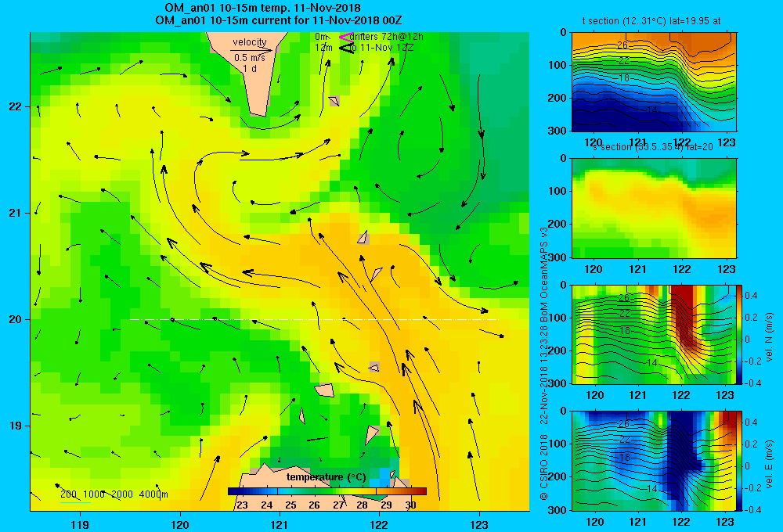
Task: Click the '0m' depth label in the legend
Action: coord(322,37)
